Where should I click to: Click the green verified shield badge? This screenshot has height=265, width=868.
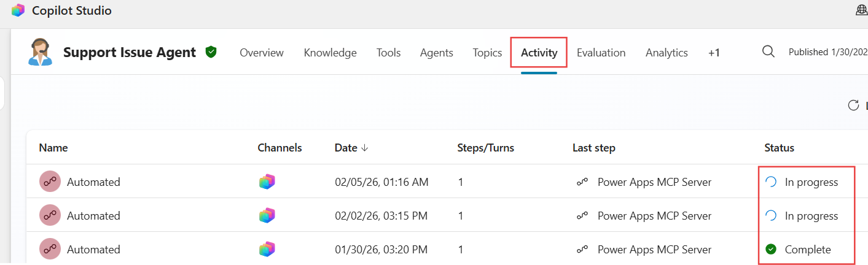(211, 52)
